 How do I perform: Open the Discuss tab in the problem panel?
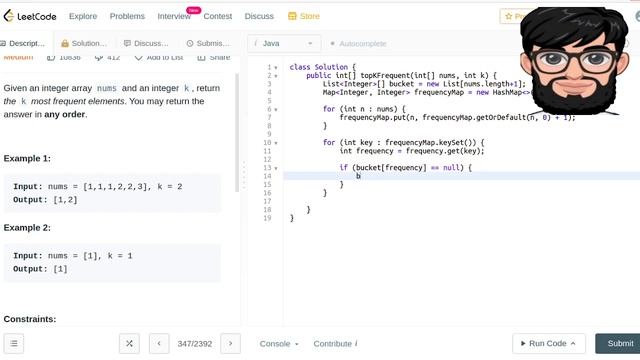(146, 43)
